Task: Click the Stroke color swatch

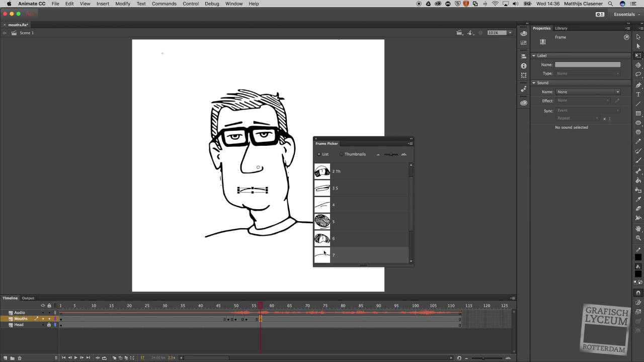Action: point(638,257)
